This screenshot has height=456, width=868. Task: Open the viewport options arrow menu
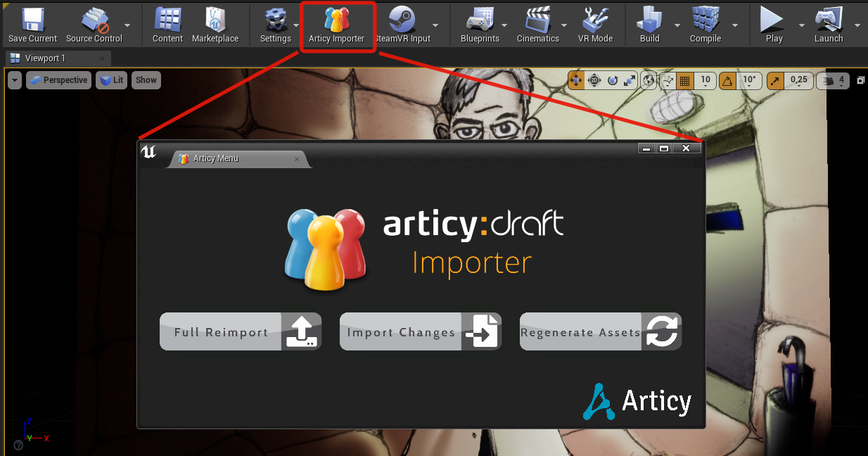point(15,80)
